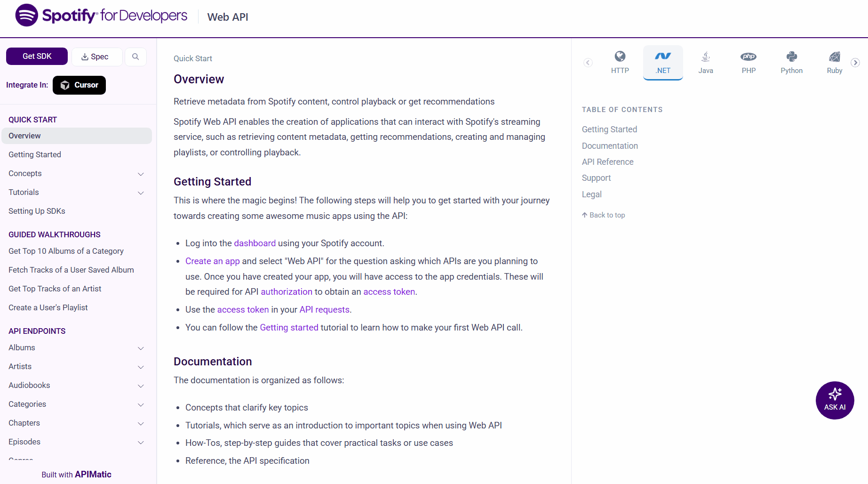Open the search panel via magnifier icon
868x484 pixels.
coord(135,56)
